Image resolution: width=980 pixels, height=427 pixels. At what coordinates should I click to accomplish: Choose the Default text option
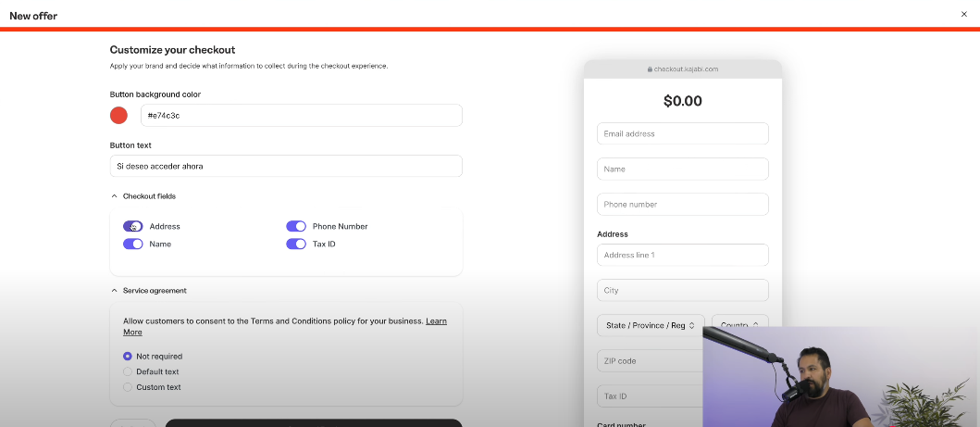click(x=128, y=371)
